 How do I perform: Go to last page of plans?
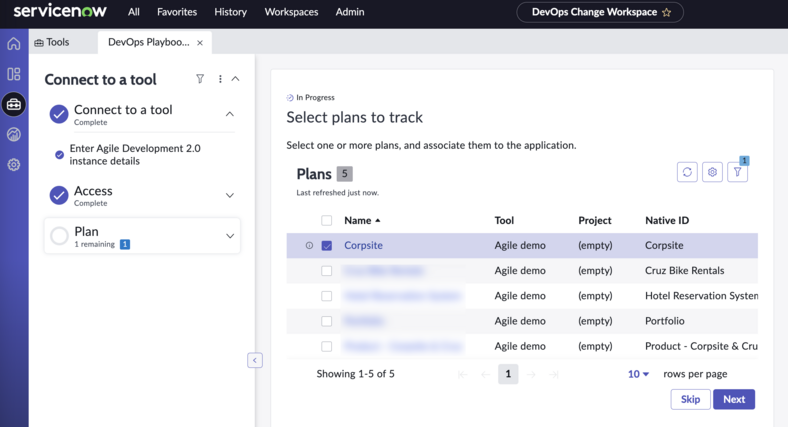pos(553,374)
